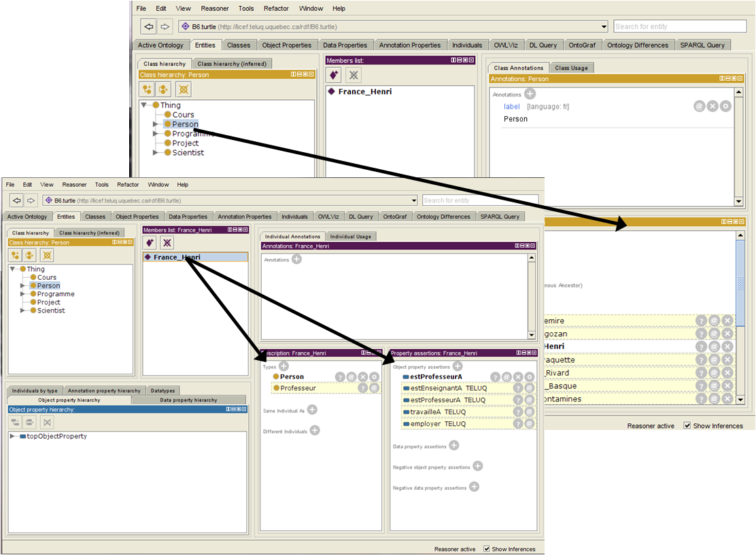756x555 pixels.
Task: Open ontology address dropdown in rear window
Action: point(604,26)
